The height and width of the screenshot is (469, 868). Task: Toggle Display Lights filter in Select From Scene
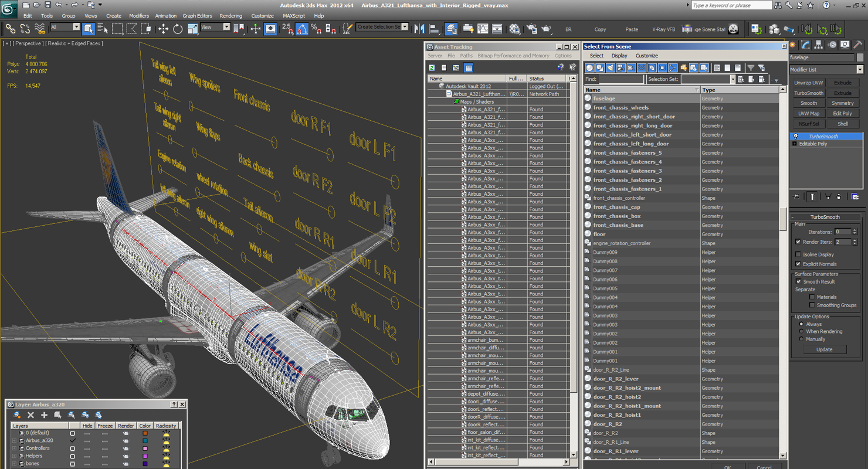tap(610, 68)
